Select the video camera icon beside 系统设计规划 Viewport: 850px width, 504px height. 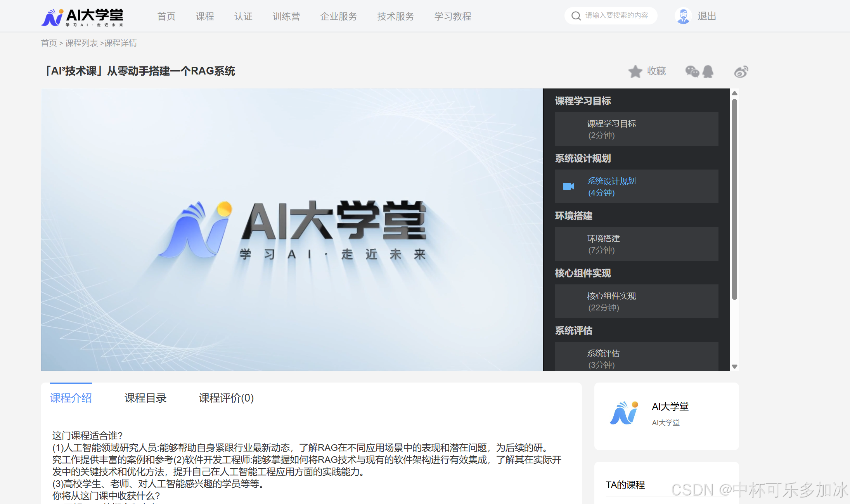click(x=568, y=186)
